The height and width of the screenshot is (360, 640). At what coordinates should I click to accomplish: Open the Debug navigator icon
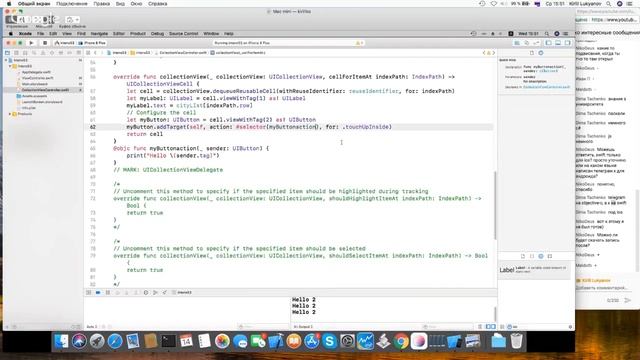click(x=61, y=53)
